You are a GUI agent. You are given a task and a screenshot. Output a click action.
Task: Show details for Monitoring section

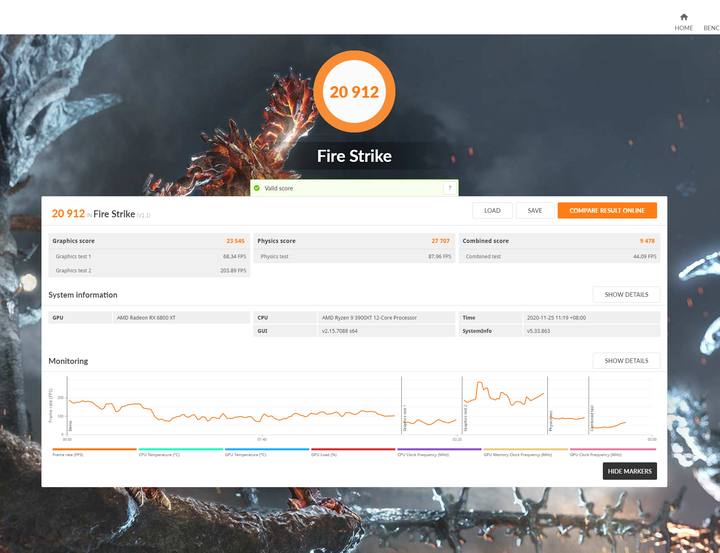tap(626, 361)
